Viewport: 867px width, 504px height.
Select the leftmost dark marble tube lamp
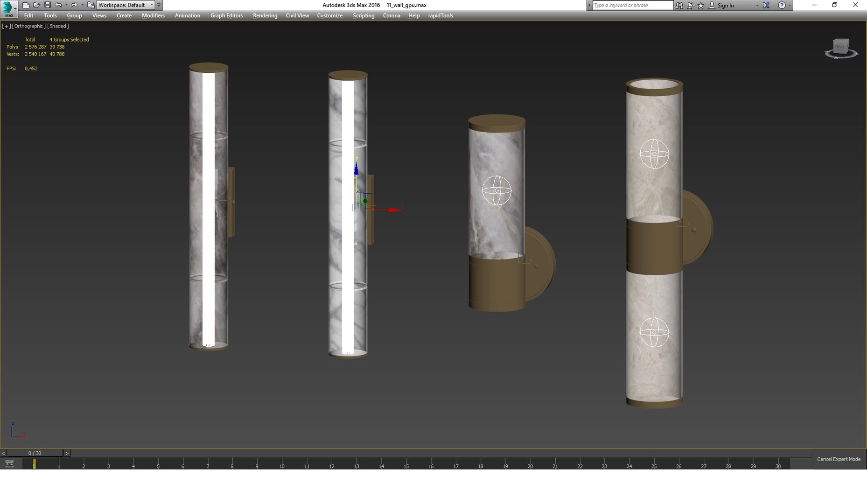click(x=208, y=206)
